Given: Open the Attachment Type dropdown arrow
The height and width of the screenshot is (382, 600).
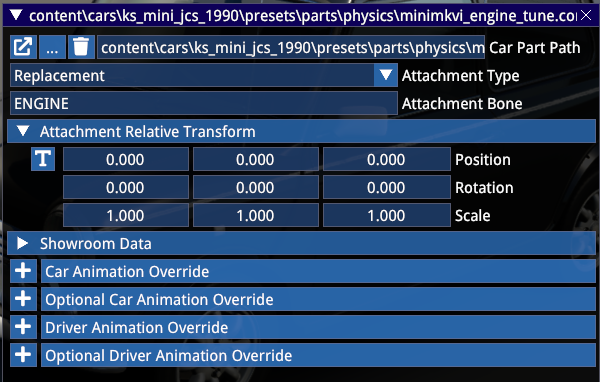Looking at the screenshot, I should point(386,75).
